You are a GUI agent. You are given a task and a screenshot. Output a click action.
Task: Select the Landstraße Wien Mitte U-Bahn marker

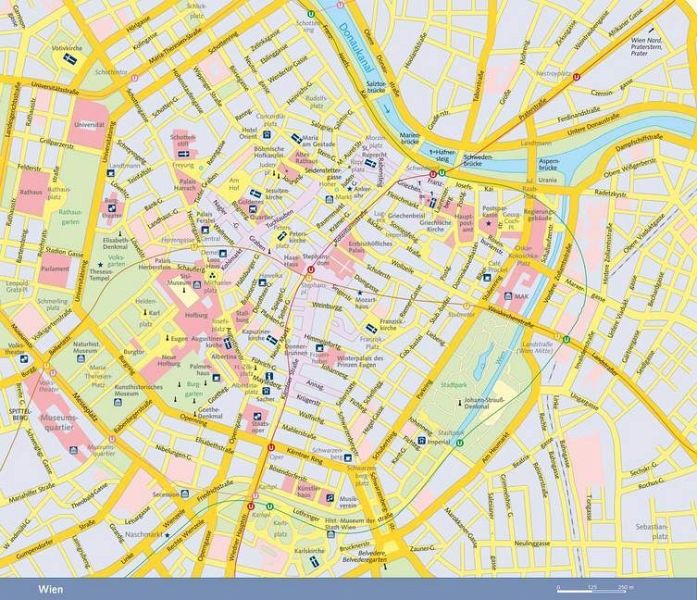click(567, 338)
